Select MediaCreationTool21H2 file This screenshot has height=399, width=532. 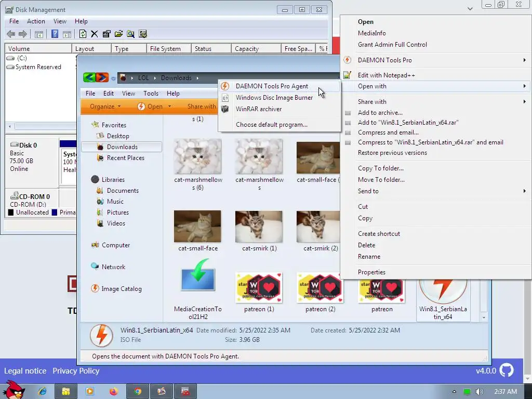tap(198, 289)
